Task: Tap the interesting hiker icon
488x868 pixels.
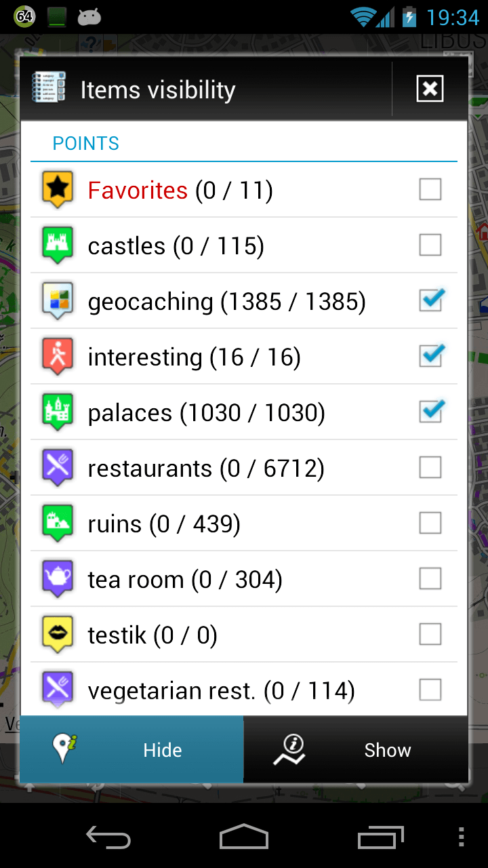Action: [x=58, y=356]
